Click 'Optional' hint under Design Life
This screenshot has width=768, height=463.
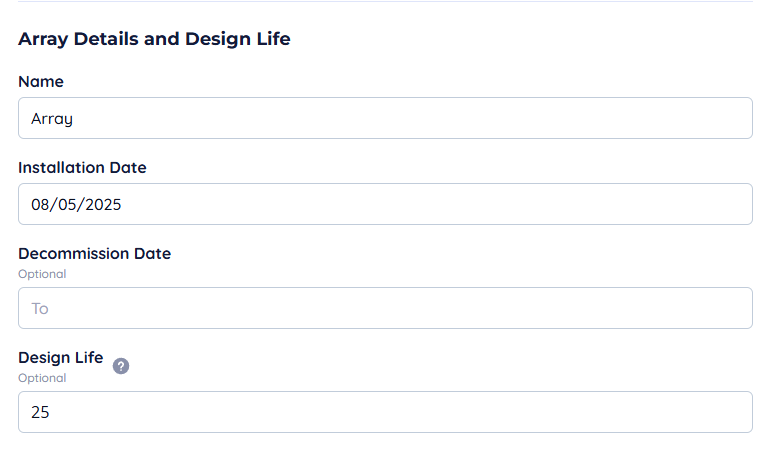[42, 378]
